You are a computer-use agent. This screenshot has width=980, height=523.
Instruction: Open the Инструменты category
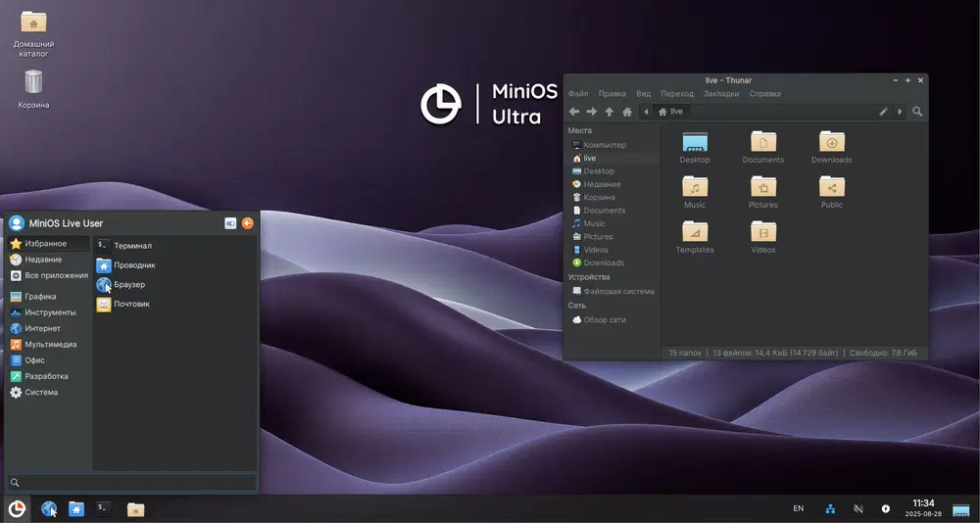point(49,312)
